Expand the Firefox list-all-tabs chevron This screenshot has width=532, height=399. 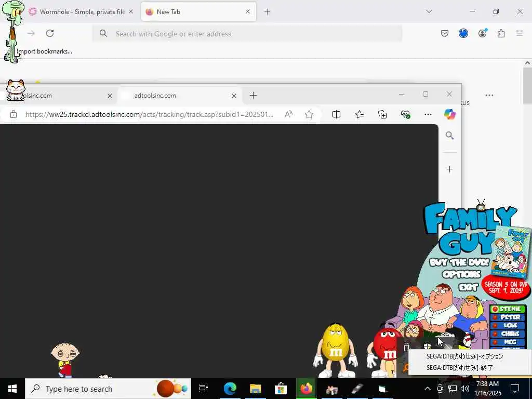(429, 11)
